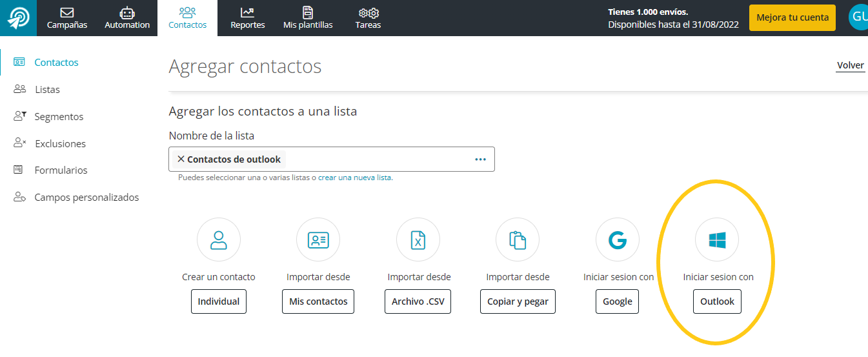868x357 pixels.
Task: Click the Volver link
Action: point(850,65)
